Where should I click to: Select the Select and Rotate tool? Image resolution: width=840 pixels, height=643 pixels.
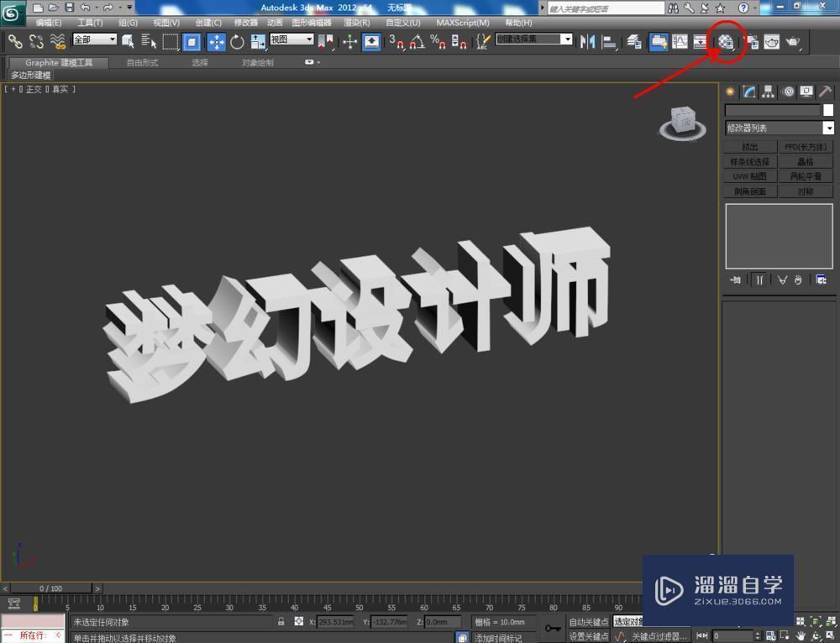click(x=236, y=40)
